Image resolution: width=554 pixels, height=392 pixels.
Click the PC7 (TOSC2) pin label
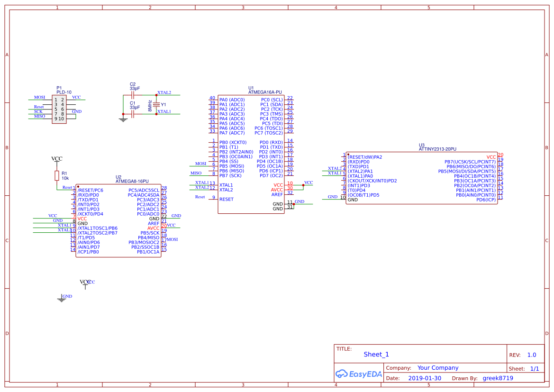coord(269,133)
